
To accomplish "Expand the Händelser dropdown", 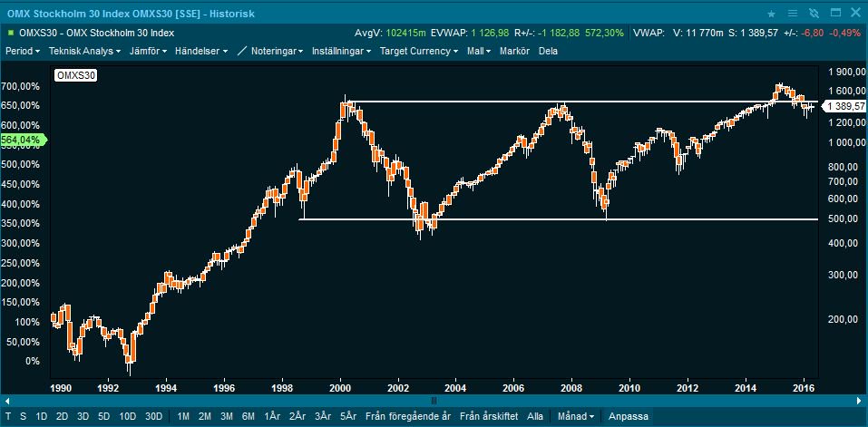I will pos(201,51).
